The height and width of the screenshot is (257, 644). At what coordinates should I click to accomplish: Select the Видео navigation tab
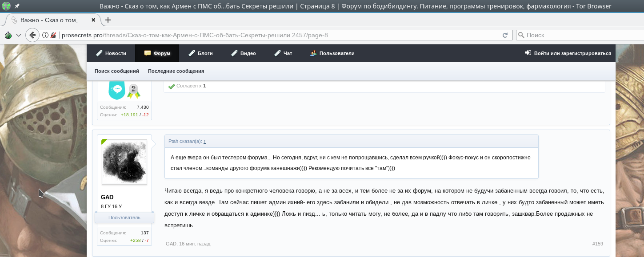point(244,53)
